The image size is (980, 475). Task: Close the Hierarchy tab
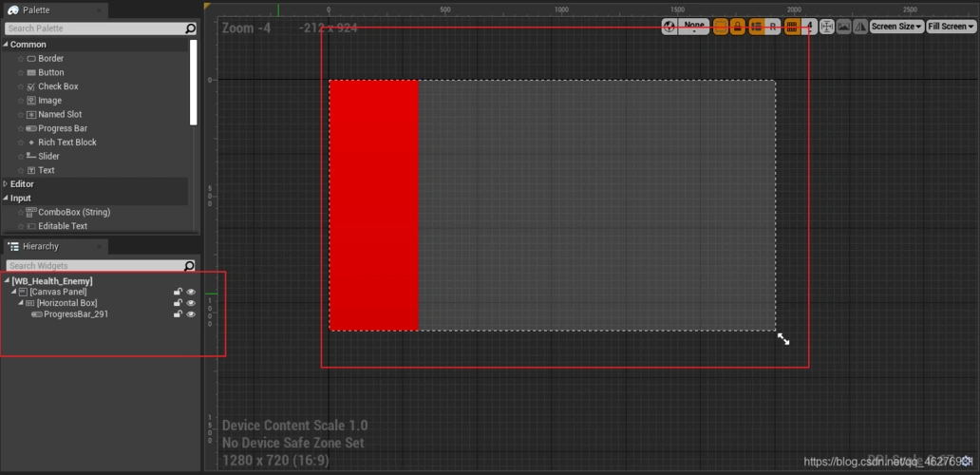point(100,247)
